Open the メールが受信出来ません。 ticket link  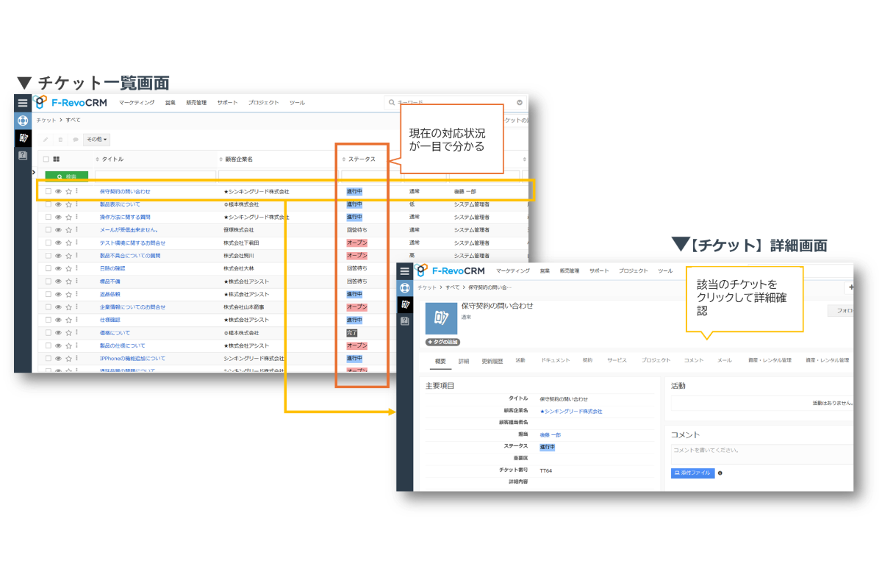[x=129, y=230]
